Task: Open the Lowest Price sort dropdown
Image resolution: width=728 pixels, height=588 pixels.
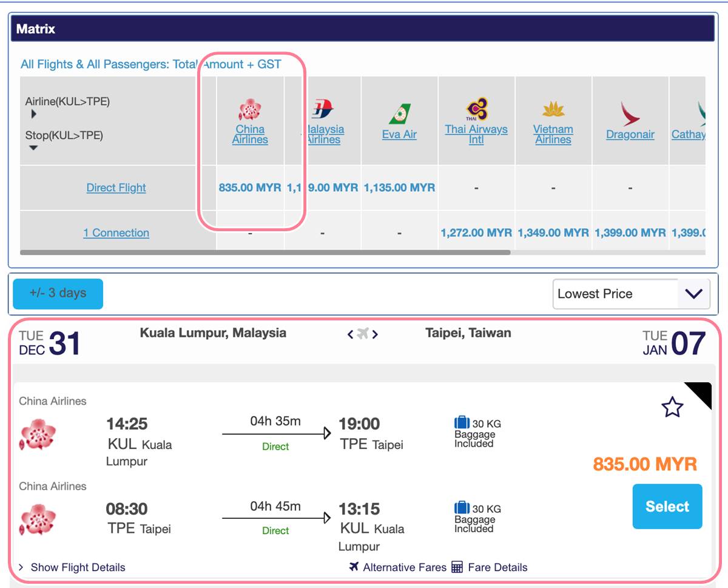Action: [x=632, y=294]
